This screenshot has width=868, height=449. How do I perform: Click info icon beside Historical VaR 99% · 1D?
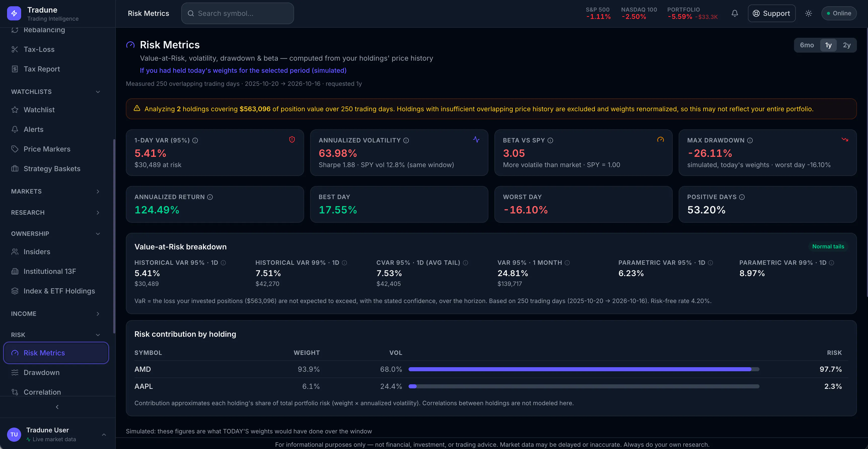344,263
